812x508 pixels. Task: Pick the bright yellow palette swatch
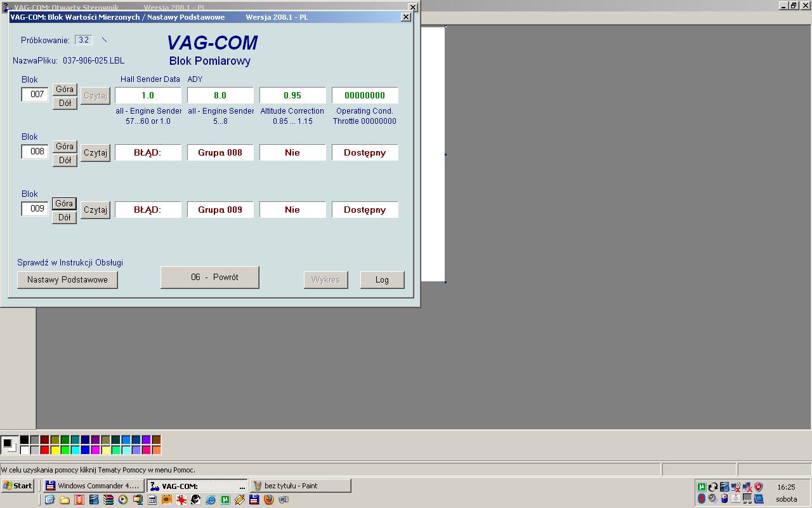click(55, 450)
